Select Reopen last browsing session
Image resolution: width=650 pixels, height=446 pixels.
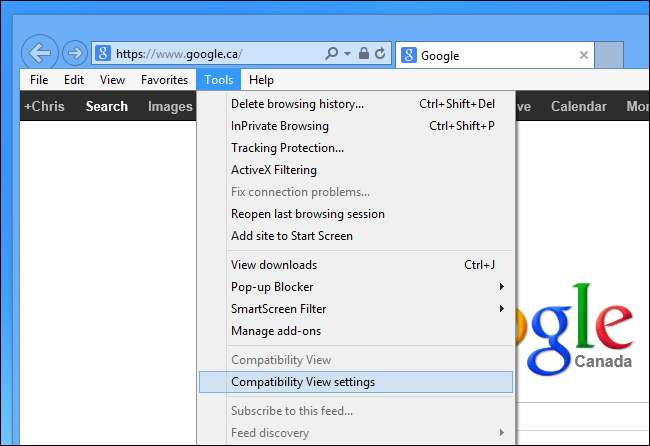pos(356,213)
